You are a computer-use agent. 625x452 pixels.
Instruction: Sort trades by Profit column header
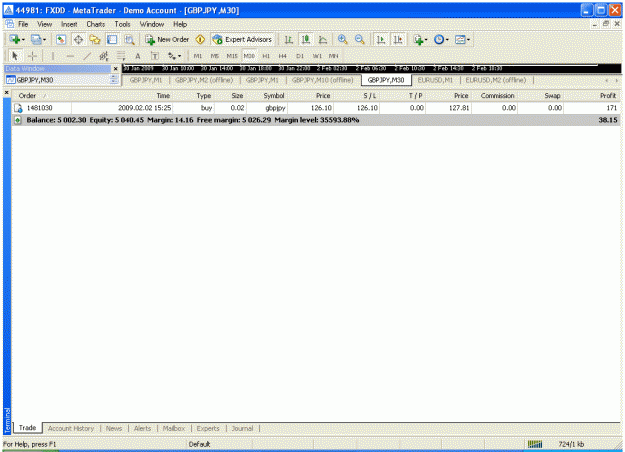pos(608,96)
